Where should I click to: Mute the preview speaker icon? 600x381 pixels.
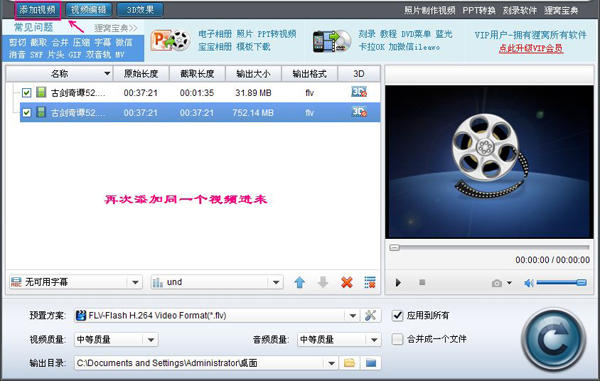[x=528, y=283]
